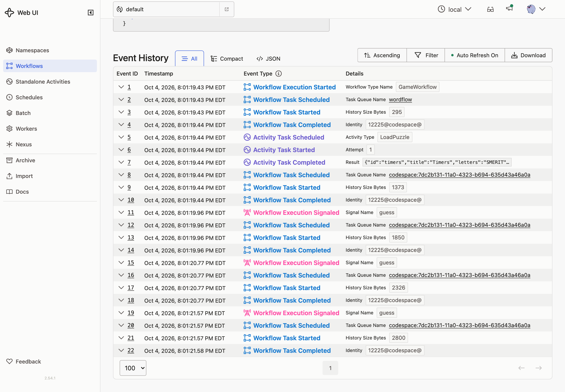Viewport: 565px width, 392px height.
Task: Open the labs glasses icon
Action: pyautogui.click(x=490, y=9)
